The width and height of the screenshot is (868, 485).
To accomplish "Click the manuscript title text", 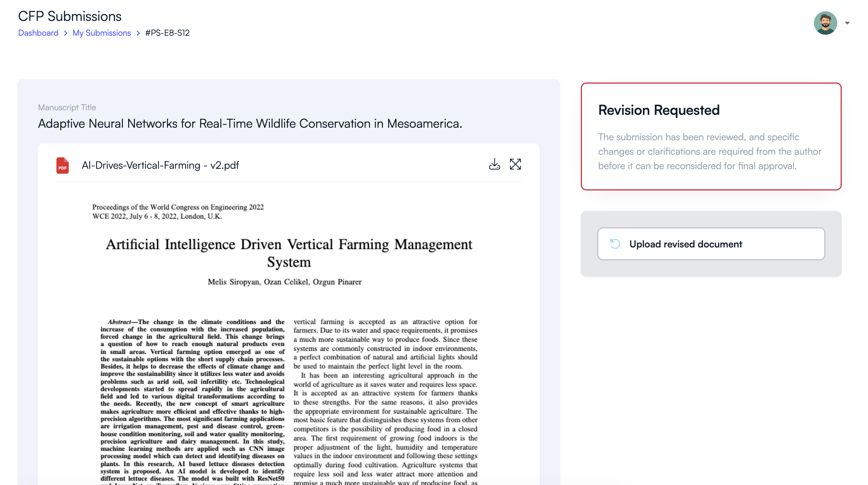I will (x=250, y=124).
